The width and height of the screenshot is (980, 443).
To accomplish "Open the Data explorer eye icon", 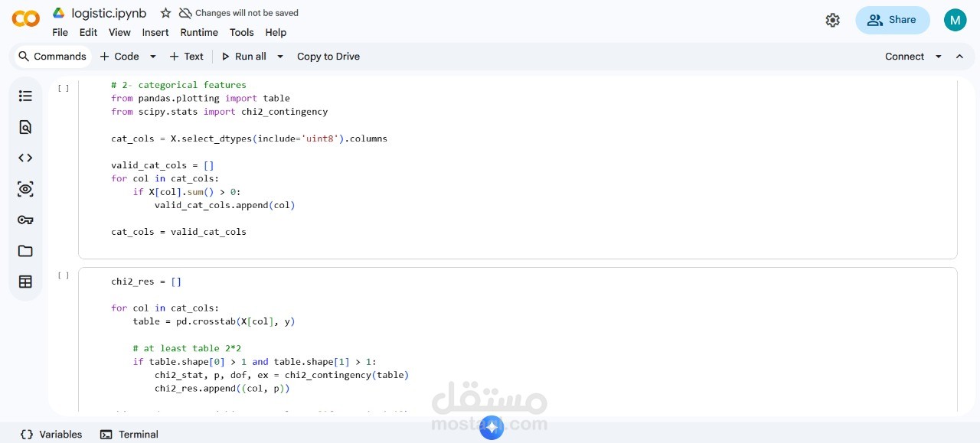I will pyautogui.click(x=25, y=189).
